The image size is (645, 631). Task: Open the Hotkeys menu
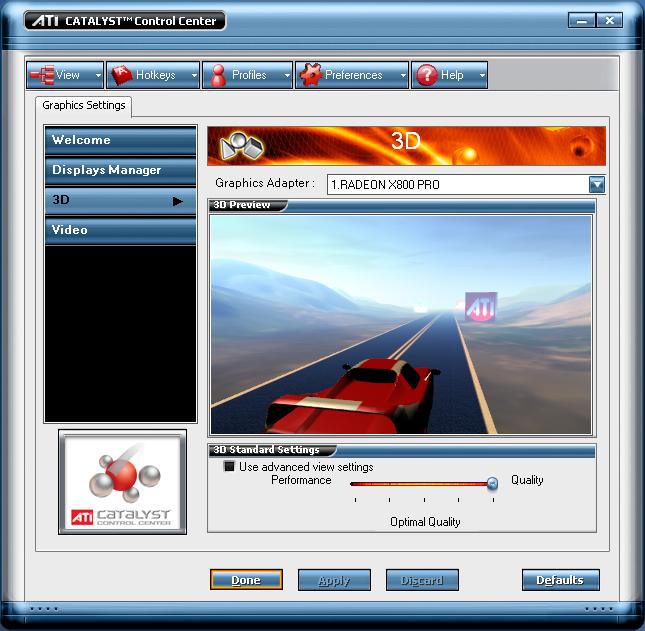click(153, 75)
